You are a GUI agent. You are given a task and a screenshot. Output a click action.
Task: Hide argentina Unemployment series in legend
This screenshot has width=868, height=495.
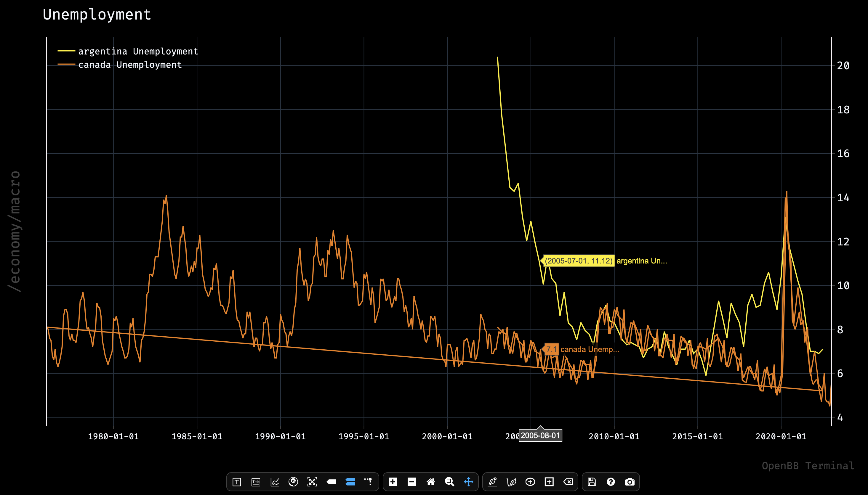coord(138,51)
